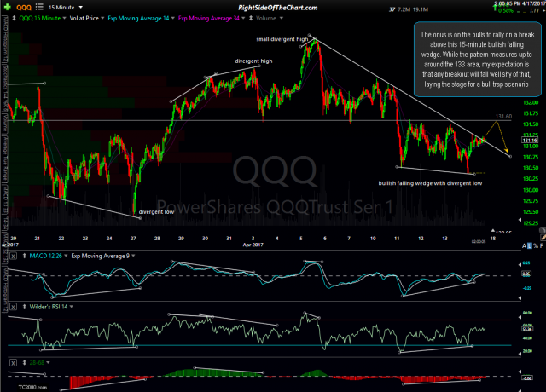Click up-down arrows beside 28-68 indicator

click(x=25, y=363)
